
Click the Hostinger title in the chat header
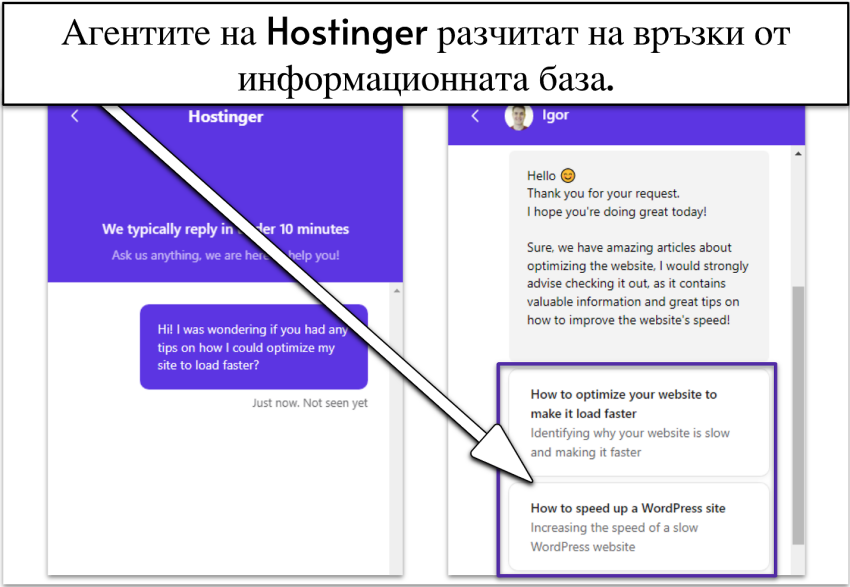pyautogui.click(x=225, y=116)
